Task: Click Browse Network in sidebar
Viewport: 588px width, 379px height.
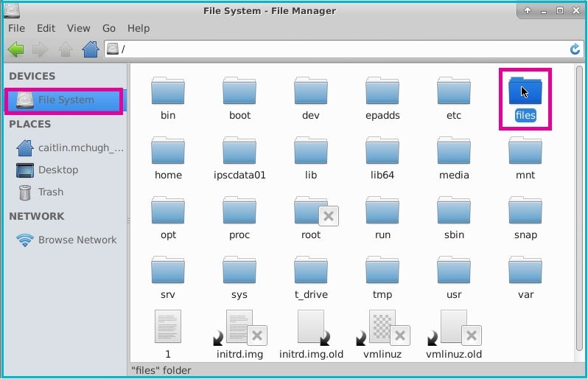Action: [77, 240]
